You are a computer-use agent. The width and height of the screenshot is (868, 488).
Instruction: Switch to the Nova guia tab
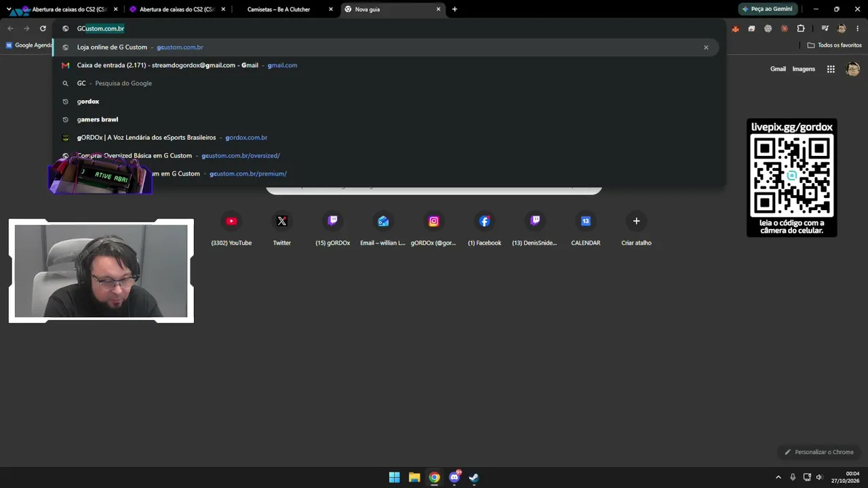[x=392, y=9]
